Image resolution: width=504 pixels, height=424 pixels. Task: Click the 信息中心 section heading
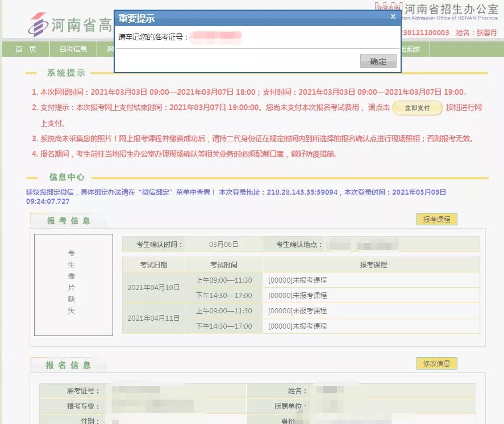[x=67, y=177]
